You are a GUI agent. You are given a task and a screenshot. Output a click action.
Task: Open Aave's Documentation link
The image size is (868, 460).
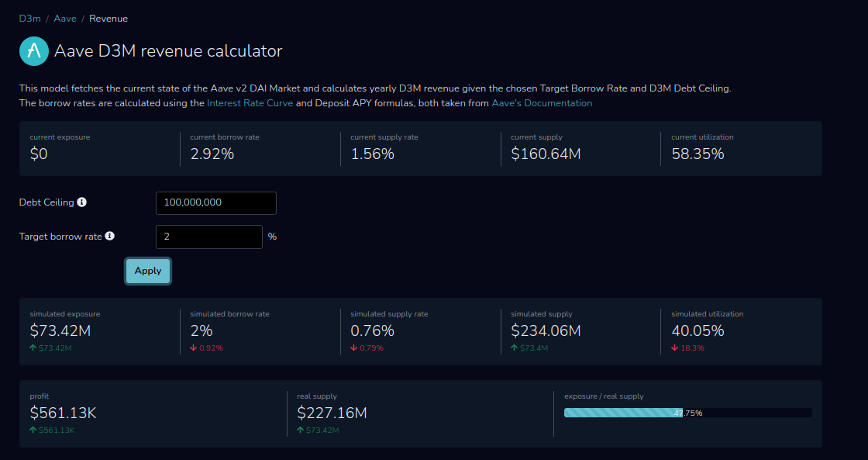[x=542, y=103]
